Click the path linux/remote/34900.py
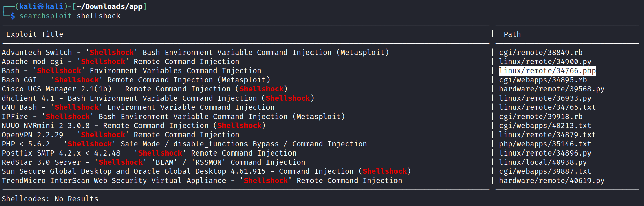 pyautogui.click(x=545, y=62)
